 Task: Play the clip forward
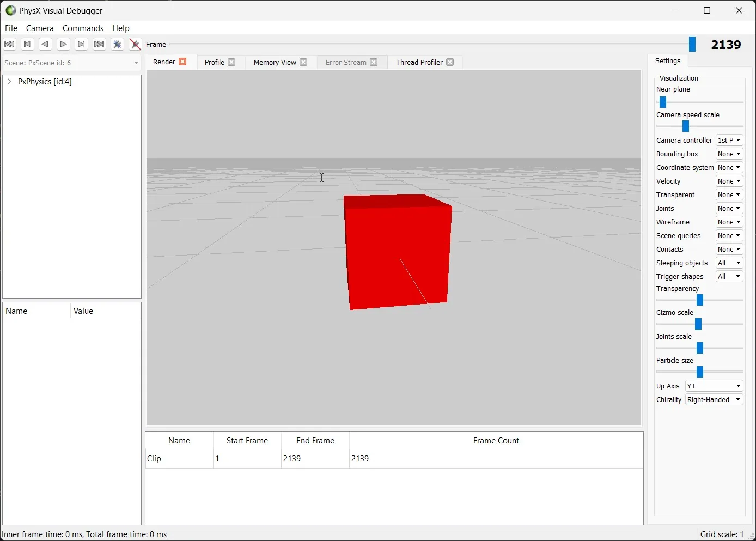(x=63, y=45)
